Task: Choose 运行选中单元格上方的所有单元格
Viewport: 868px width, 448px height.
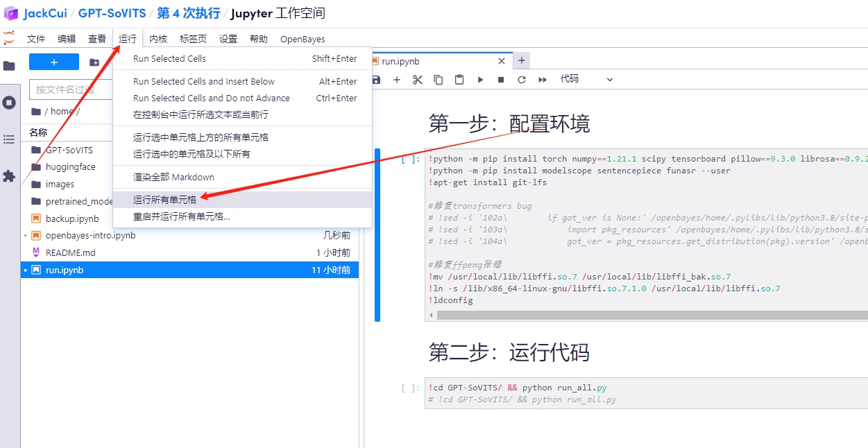Action: (243, 137)
